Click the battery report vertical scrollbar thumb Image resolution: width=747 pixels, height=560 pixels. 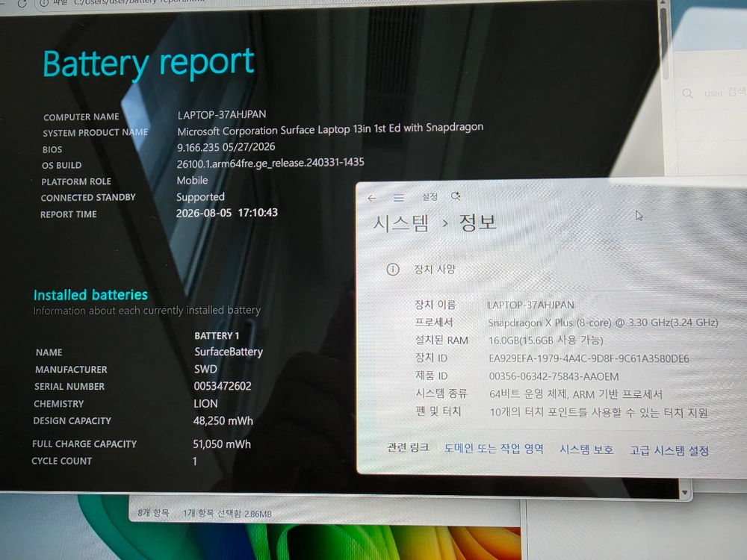pyautogui.click(x=664, y=43)
